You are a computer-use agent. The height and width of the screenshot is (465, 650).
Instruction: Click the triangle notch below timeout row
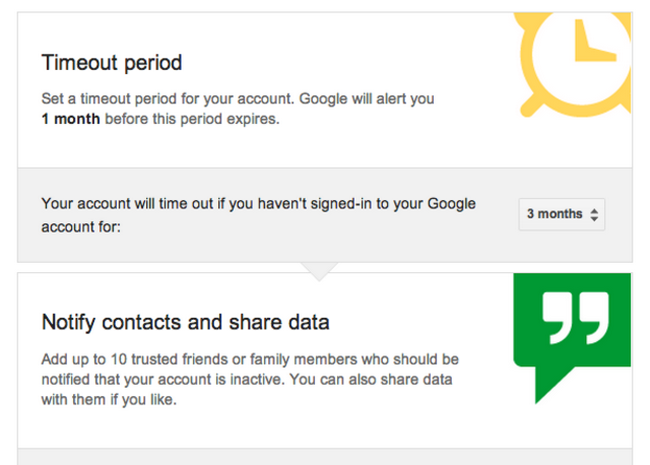324,270
